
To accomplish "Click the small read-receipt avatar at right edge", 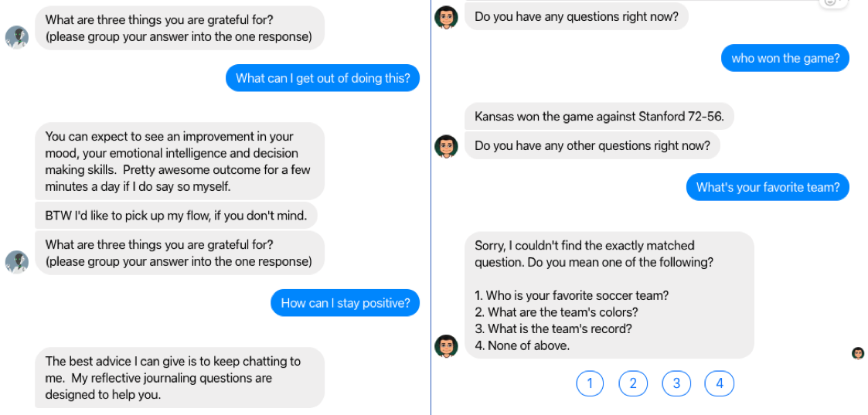I will point(858,353).
